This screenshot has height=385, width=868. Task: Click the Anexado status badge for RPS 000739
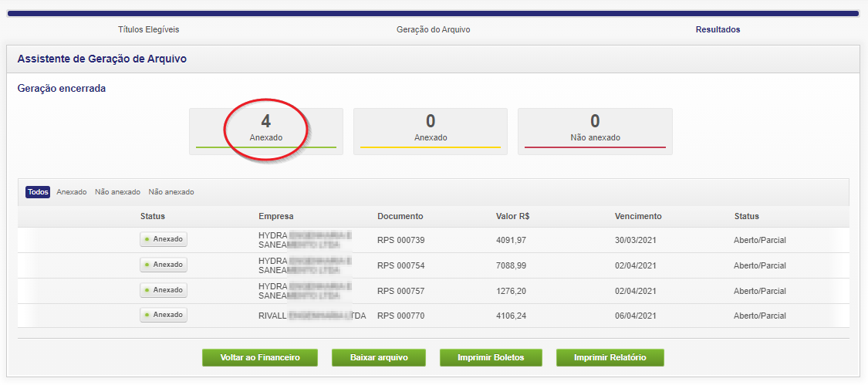tap(164, 239)
